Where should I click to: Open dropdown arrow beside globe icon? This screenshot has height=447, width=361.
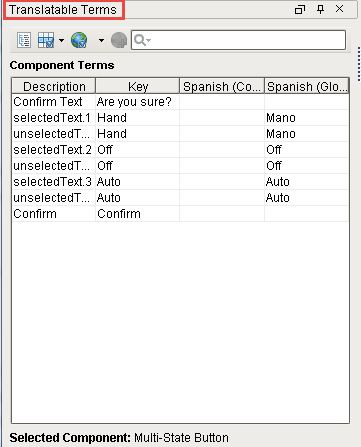click(101, 41)
